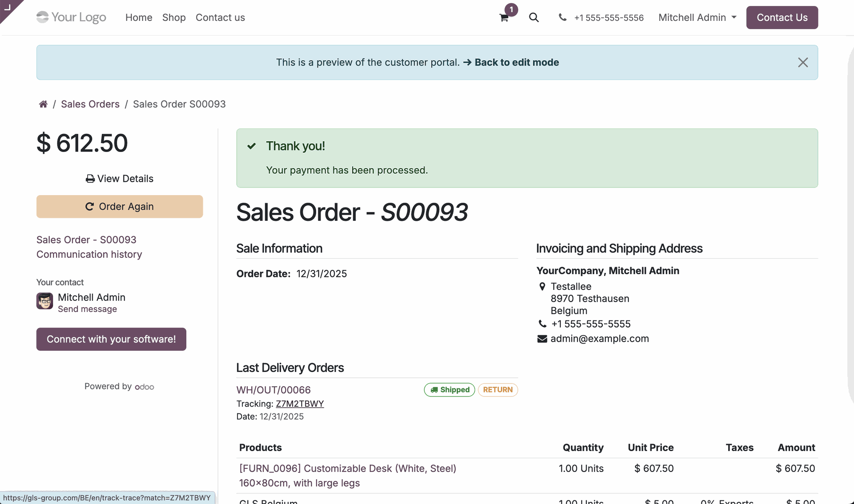Click Mitchell Admin avatar picture
Viewport: 854px width, 504px height.
coord(44,301)
